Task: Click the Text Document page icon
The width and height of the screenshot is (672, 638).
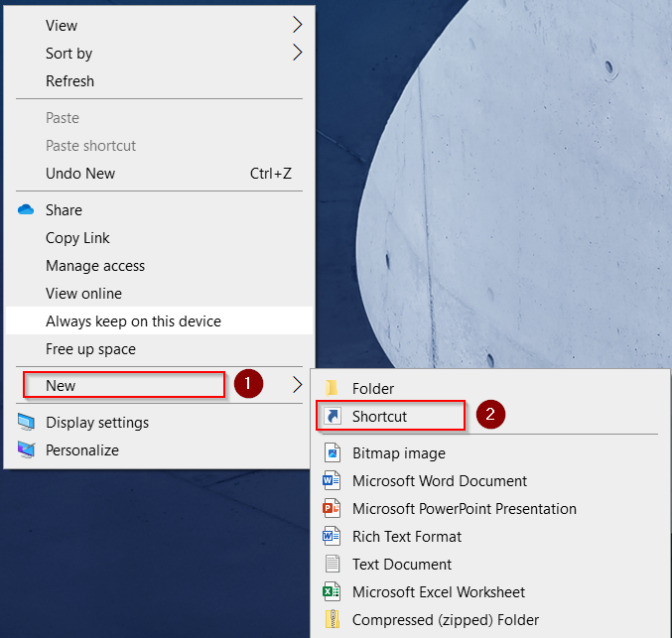Action: click(333, 564)
